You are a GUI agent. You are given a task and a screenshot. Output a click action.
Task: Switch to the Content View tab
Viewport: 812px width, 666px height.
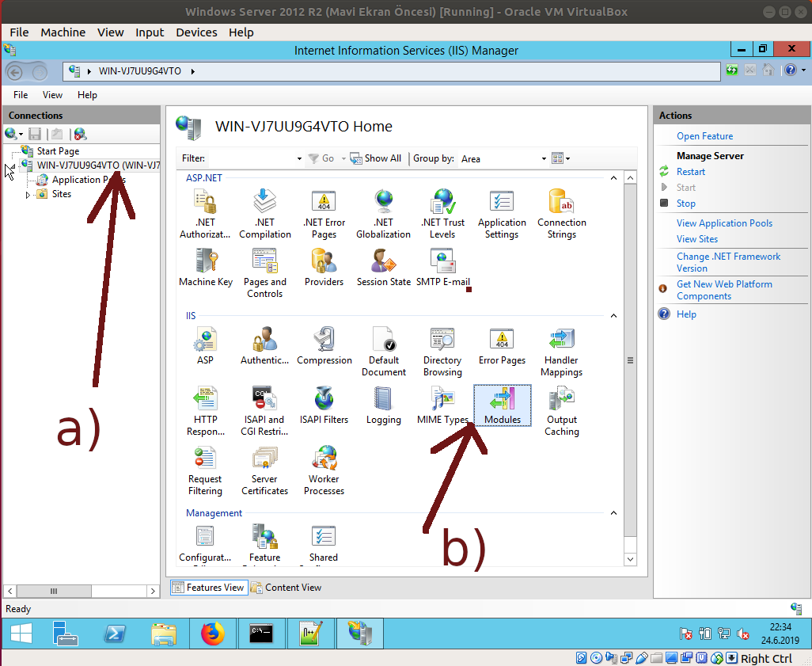click(286, 588)
